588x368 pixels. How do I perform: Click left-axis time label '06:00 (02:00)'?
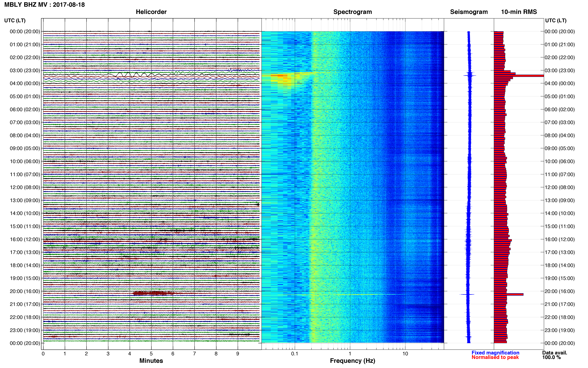[x=25, y=110]
